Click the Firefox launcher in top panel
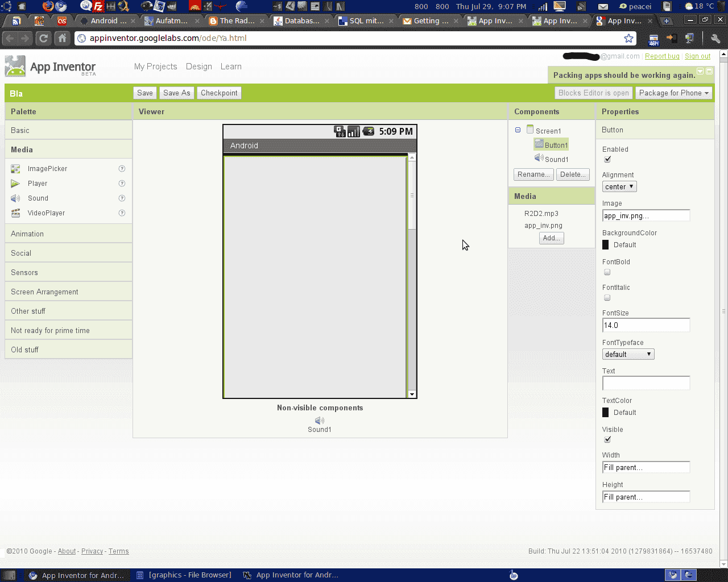This screenshot has width=728, height=582. click(48, 6)
